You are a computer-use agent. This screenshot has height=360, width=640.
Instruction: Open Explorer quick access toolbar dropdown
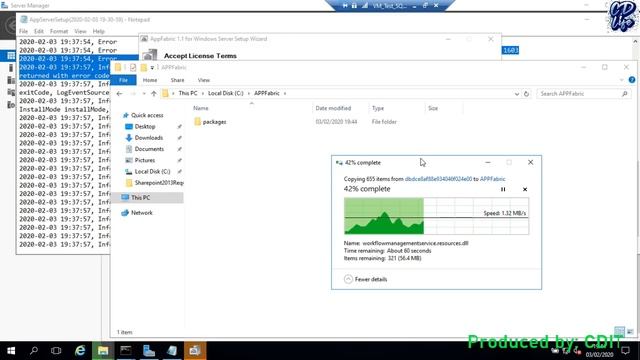pyautogui.click(x=152, y=67)
